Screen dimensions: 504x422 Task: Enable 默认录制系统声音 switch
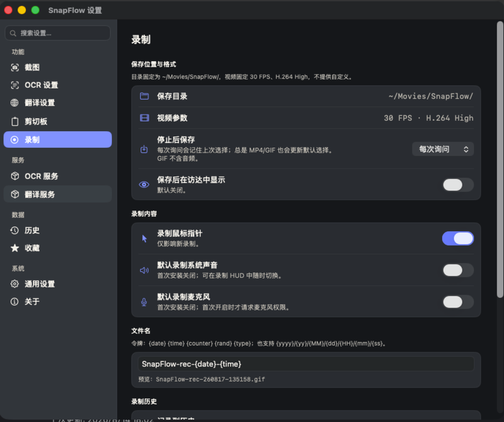[x=458, y=270]
